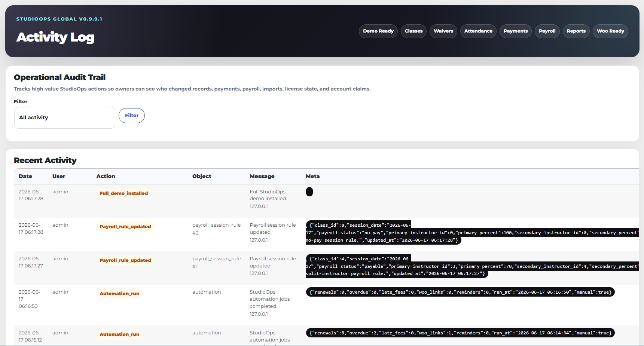
Task: Select the empty meta chip in Full_demo_installed row
Action: [x=309, y=192]
